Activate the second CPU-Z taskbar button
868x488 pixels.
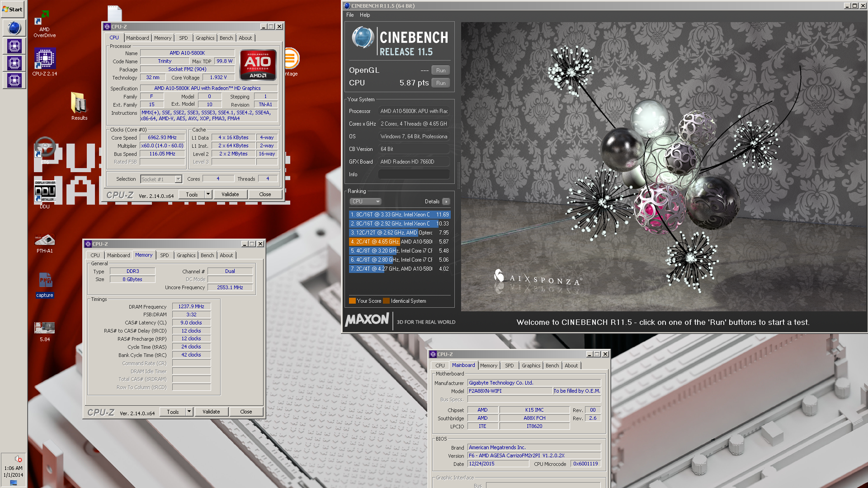pyautogui.click(x=14, y=63)
